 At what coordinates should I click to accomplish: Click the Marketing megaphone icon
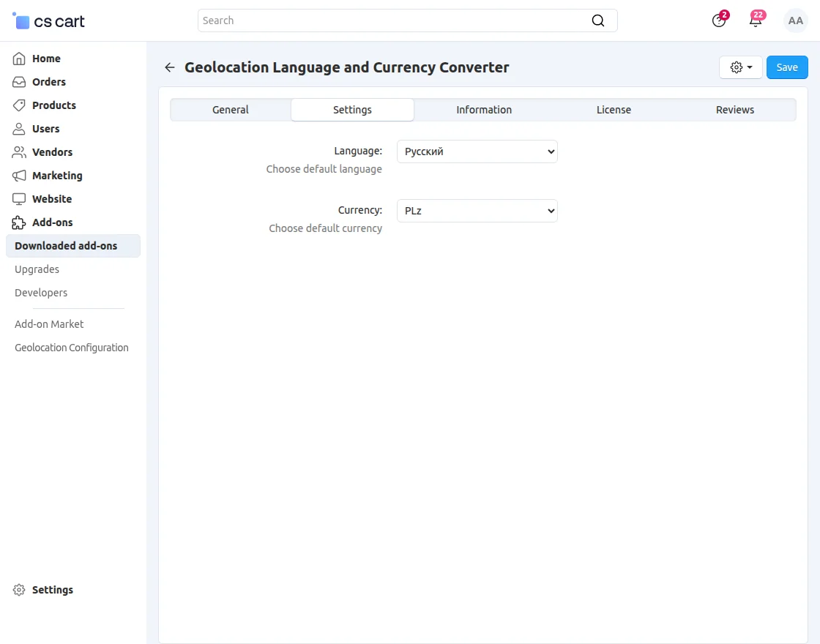click(18, 176)
